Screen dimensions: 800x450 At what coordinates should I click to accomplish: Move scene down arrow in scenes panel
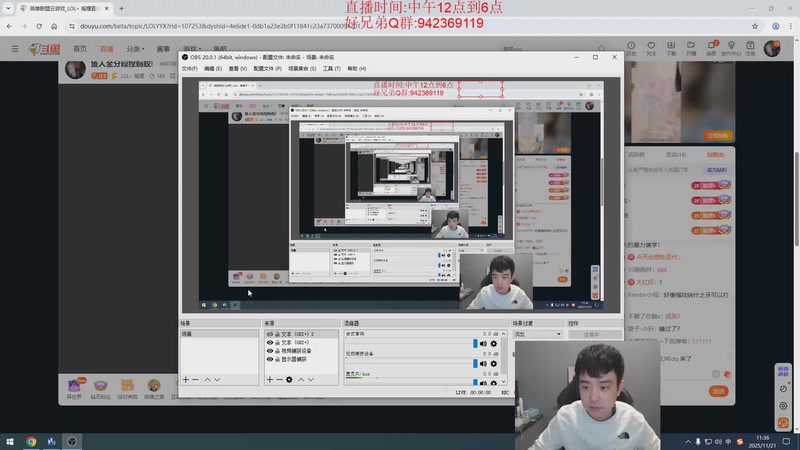pyautogui.click(x=217, y=380)
